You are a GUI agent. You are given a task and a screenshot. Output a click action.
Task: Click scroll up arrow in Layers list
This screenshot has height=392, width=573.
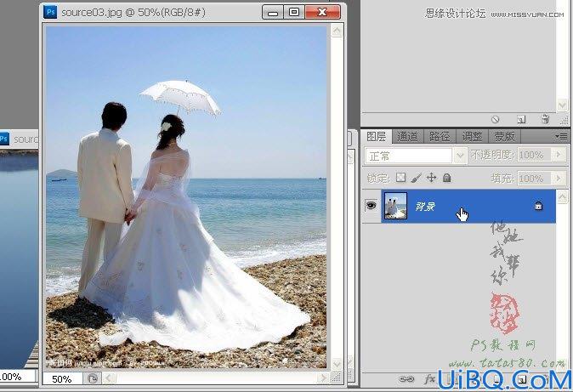[562, 197]
